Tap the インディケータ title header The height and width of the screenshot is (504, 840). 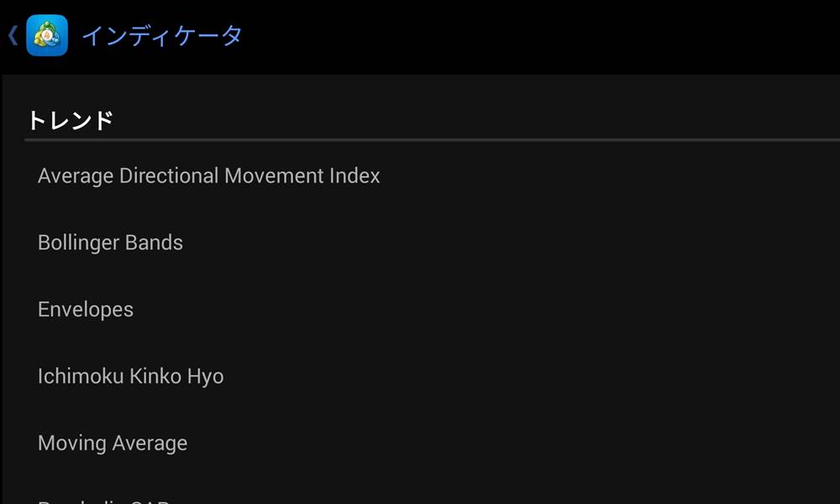(x=161, y=37)
